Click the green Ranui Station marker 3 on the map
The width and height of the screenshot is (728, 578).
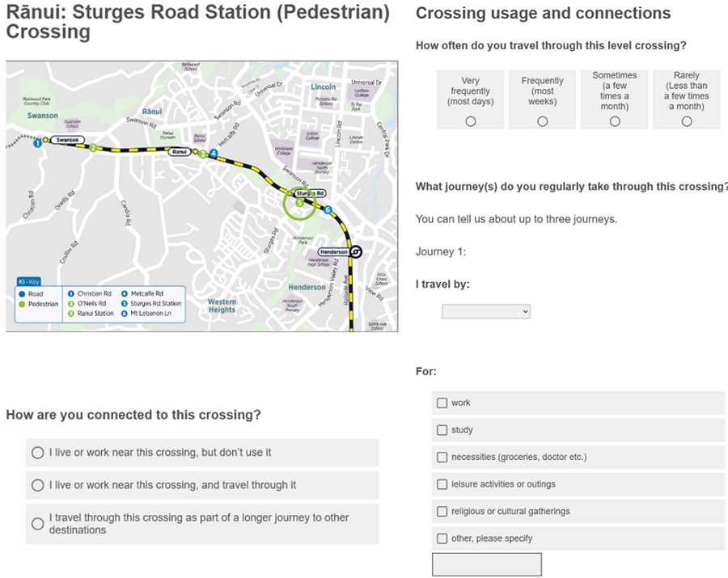point(202,153)
